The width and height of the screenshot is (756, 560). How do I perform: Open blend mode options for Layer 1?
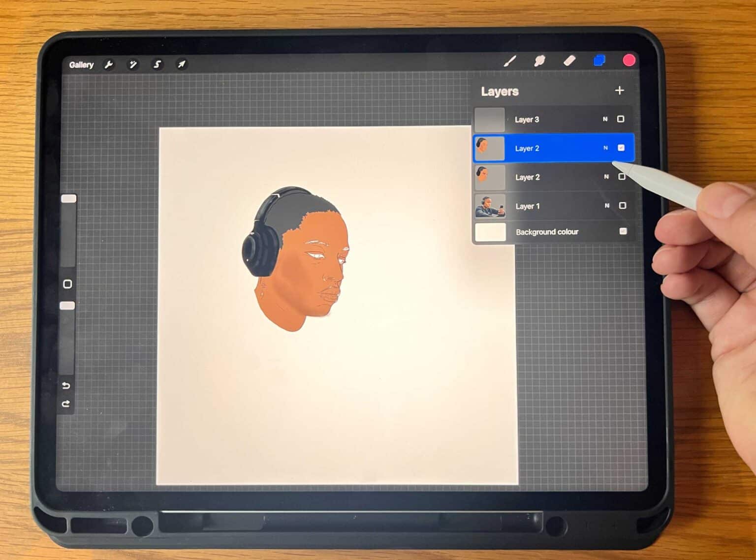606,206
